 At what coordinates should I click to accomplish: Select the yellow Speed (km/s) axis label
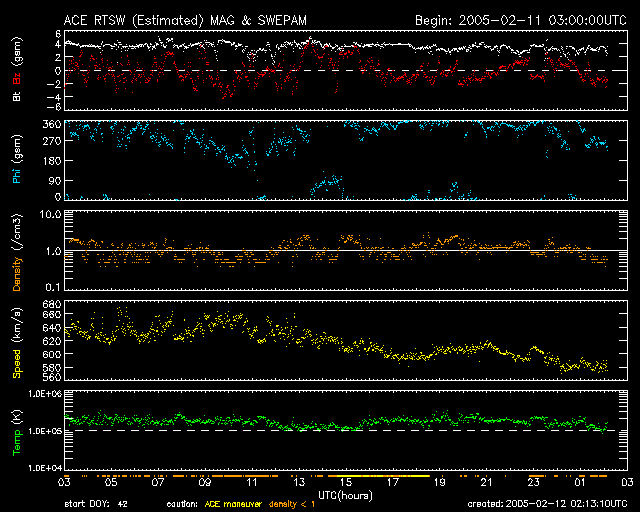pyautogui.click(x=17, y=341)
